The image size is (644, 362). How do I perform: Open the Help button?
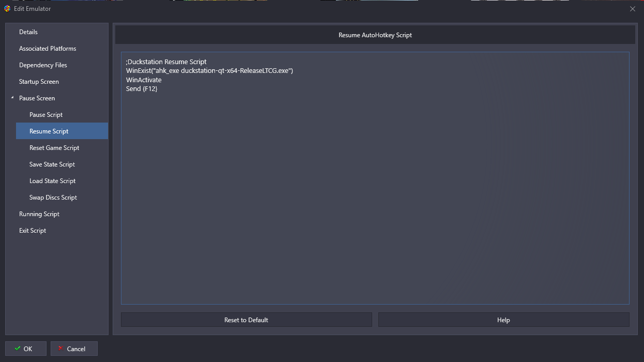pos(504,320)
